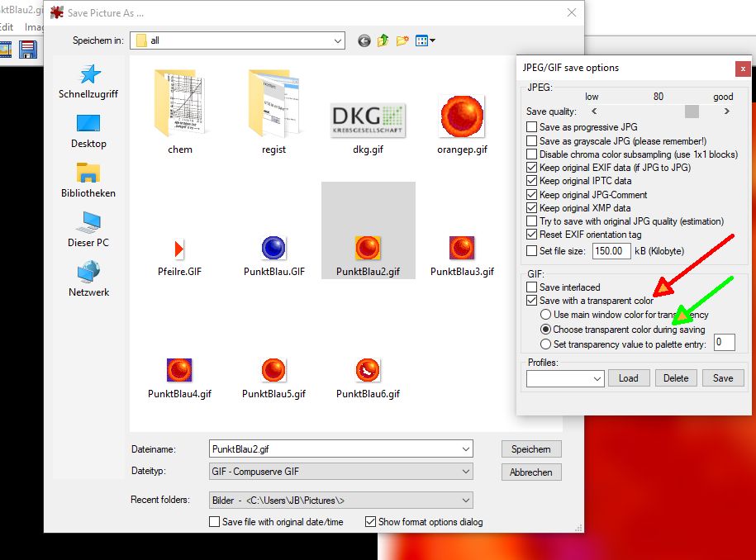Uncheck Keep original XMP data
Viewport: 756px width, 560px height.
pos(532,207)
